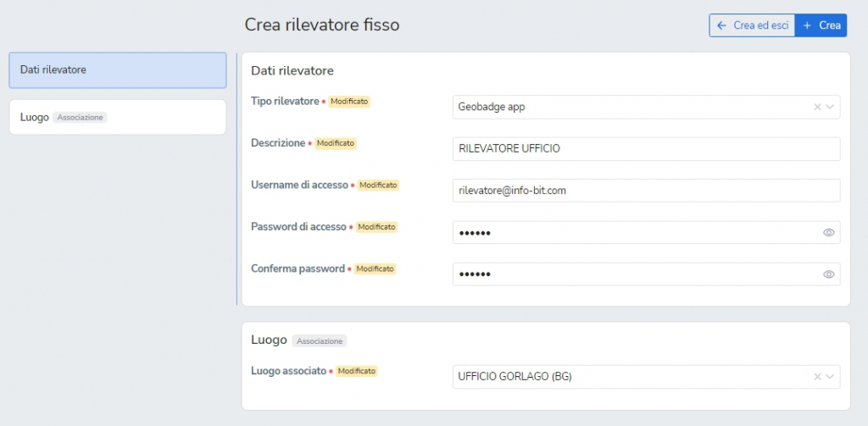Click the blue Crea button
868x426 pixels.
tap(821, 25)
